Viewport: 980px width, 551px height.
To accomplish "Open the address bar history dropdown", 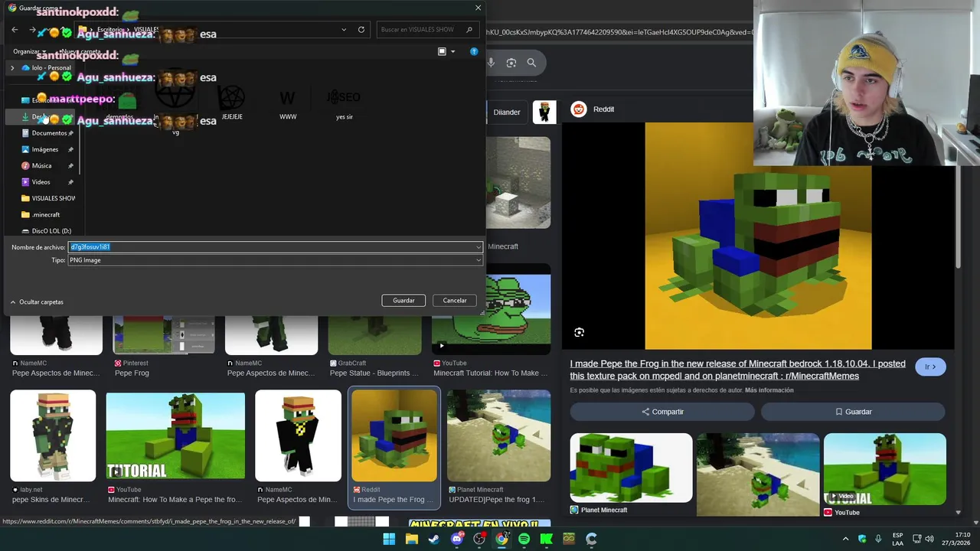I will click(344, 30).
